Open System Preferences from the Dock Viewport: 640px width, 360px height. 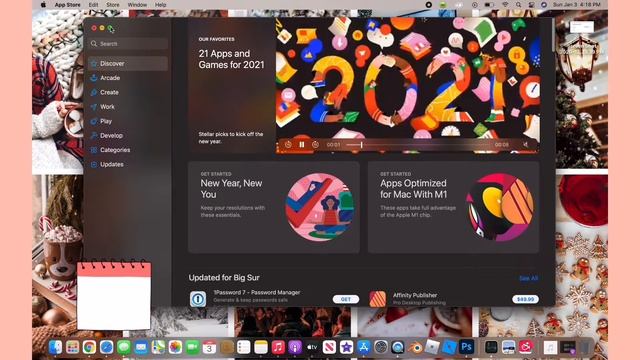point(381,347)
